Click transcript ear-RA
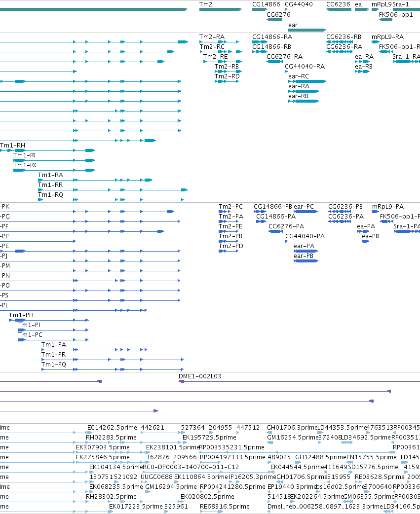Image resolution: width=420 pixels, height=514 pixels. pos(299,86)
